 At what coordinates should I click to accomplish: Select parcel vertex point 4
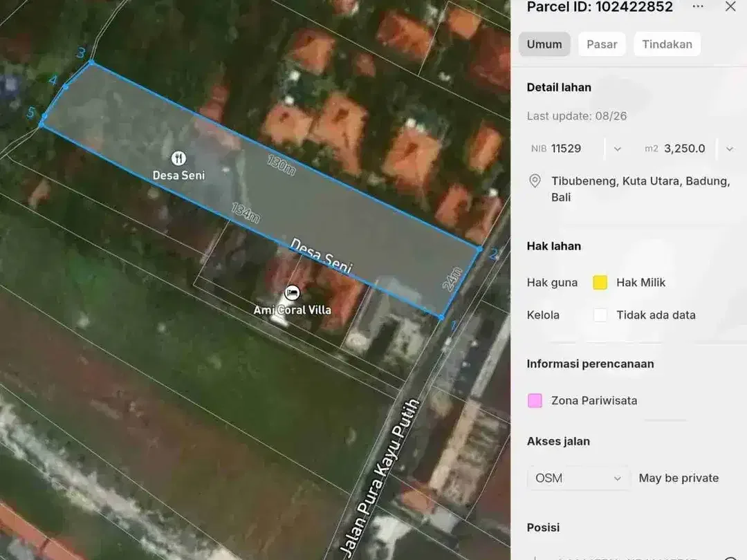click(66, 86)
